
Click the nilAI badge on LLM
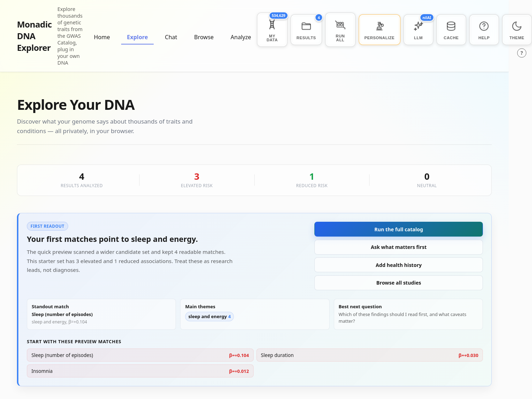pos(427,18)
